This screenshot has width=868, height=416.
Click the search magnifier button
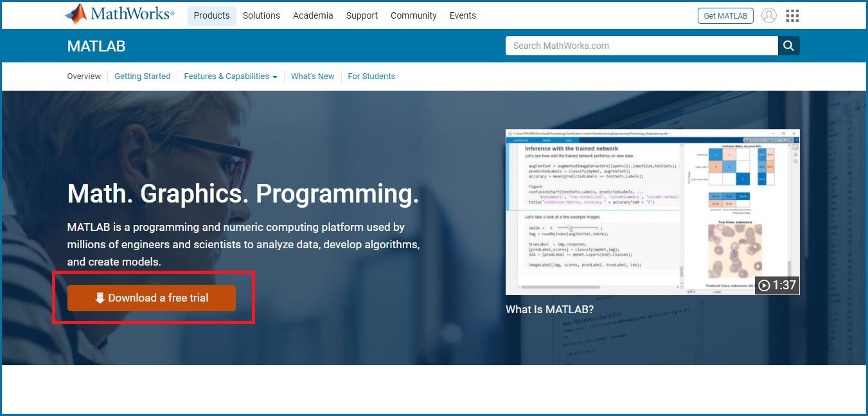(x=789, y=46)
